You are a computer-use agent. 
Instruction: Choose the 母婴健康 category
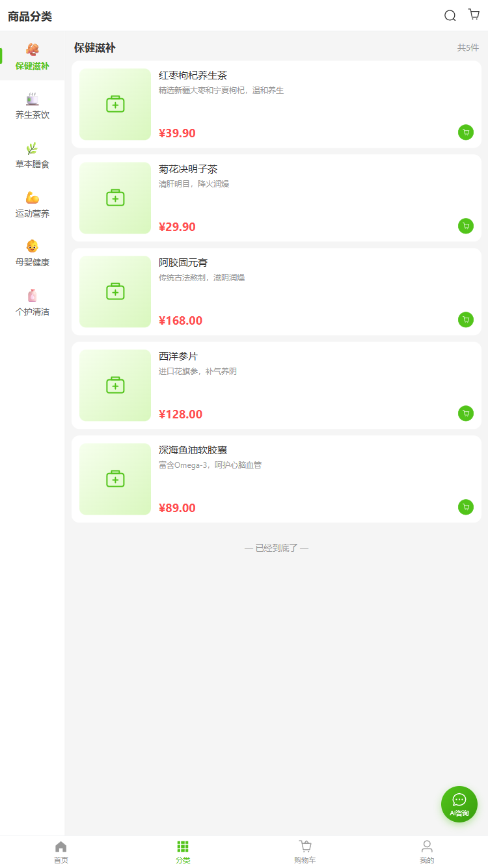tap(33, 253)
